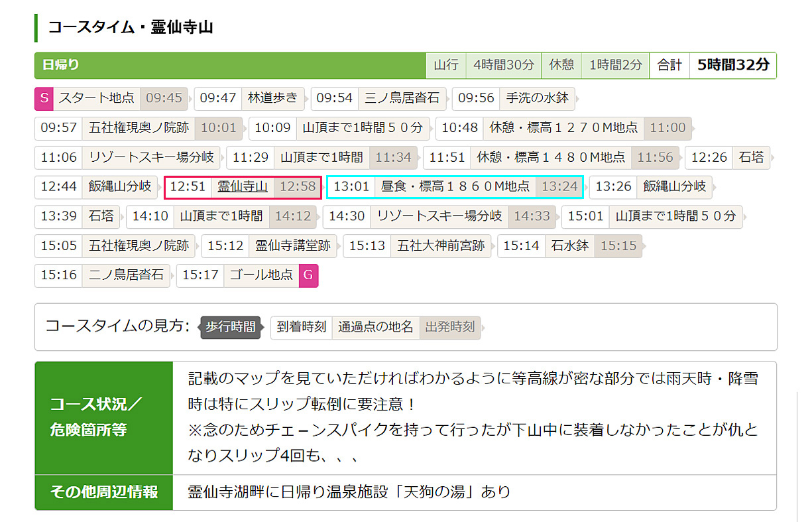Click the 休憩・標高1480M地点 rest stop
This screenshot has width=812, height=522.
[551, 158]
